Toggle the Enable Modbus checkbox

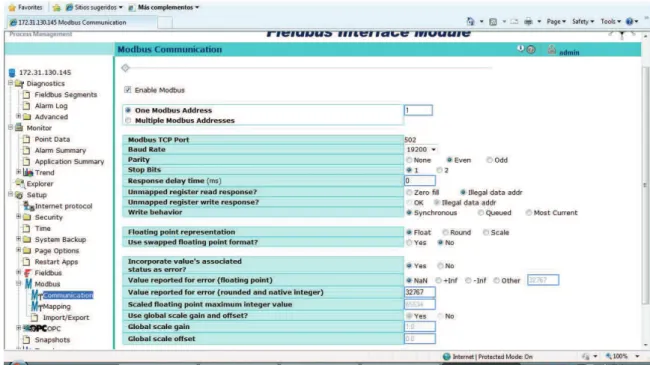point(128,90)
